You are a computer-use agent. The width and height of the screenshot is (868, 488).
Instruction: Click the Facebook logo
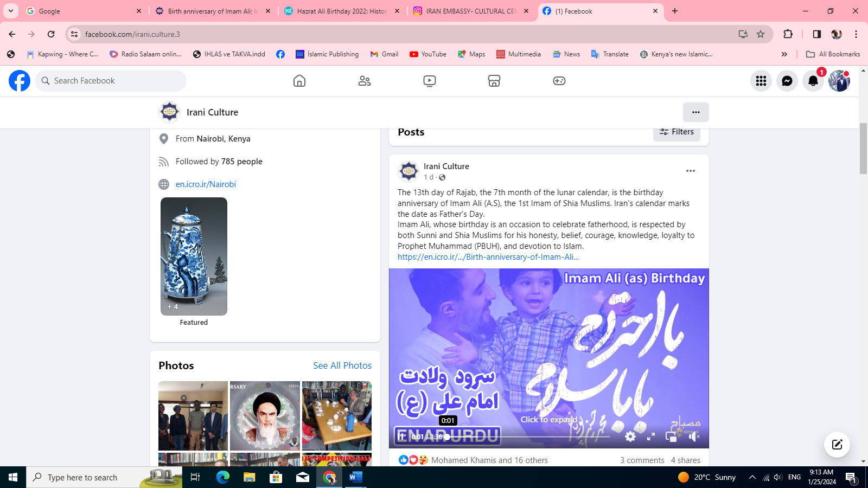[x=20, y=81]
